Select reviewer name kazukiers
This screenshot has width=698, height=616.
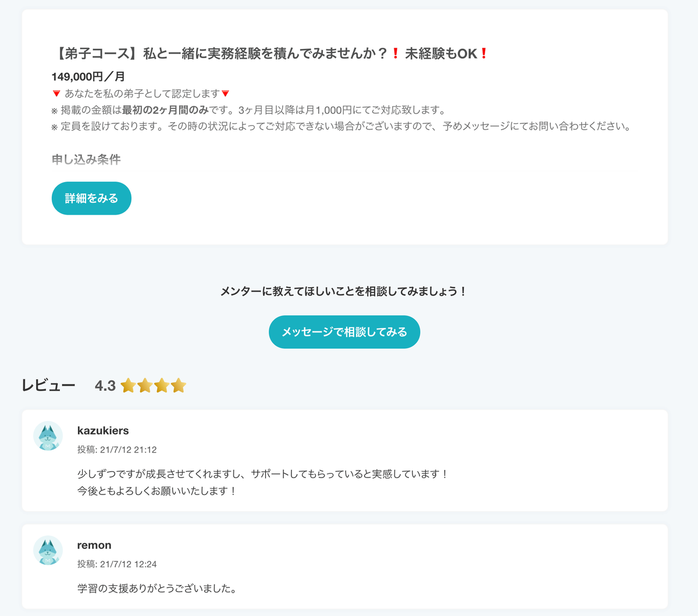103,430
